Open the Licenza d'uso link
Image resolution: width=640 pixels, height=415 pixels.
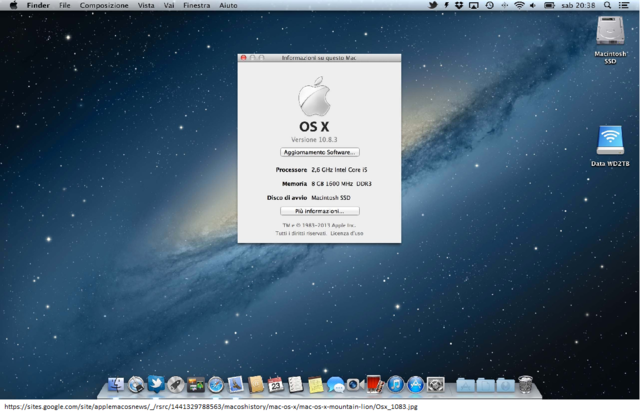point(347,233)
